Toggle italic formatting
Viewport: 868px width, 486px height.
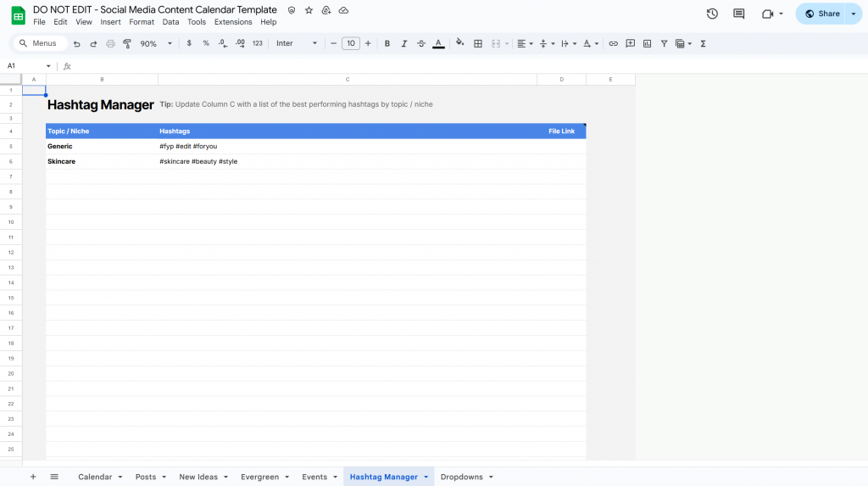pos(404,43)
